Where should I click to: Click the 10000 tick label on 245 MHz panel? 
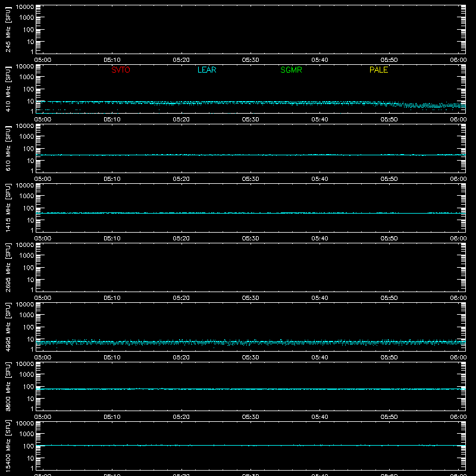25,7
